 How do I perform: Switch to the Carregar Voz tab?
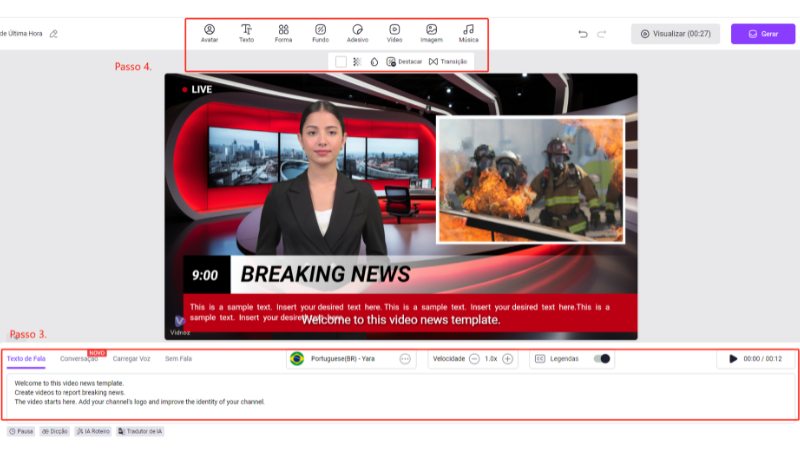coord(132,359)
